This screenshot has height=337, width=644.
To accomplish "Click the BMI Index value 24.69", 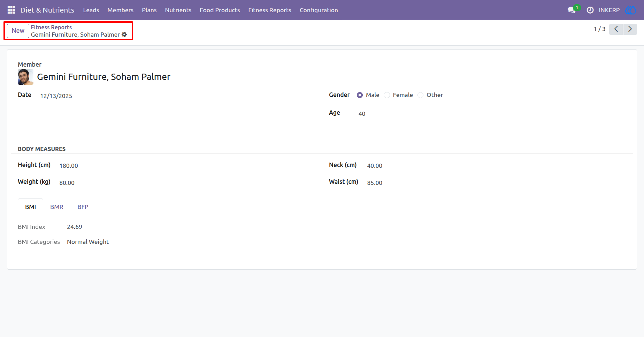I will 75,227.
